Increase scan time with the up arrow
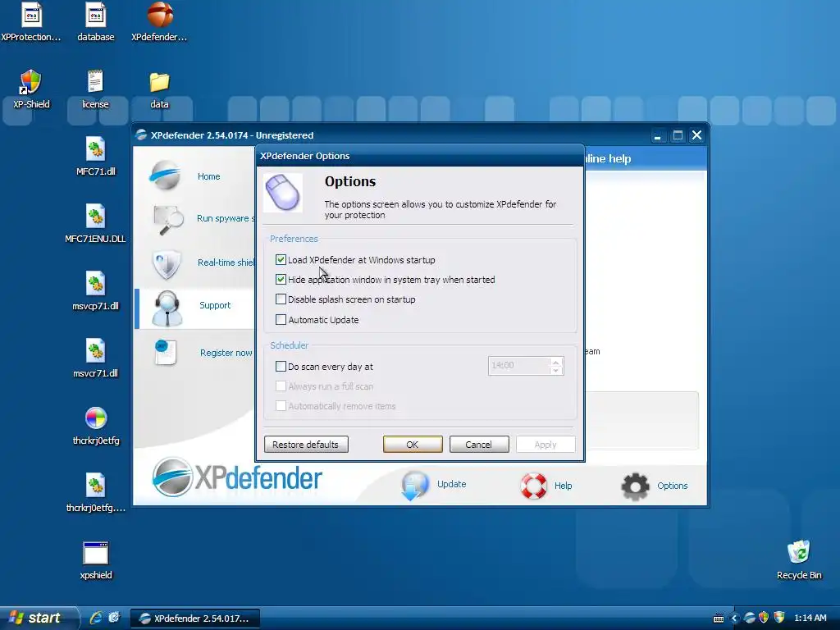 pyautogui.click(x=556, y=362)
